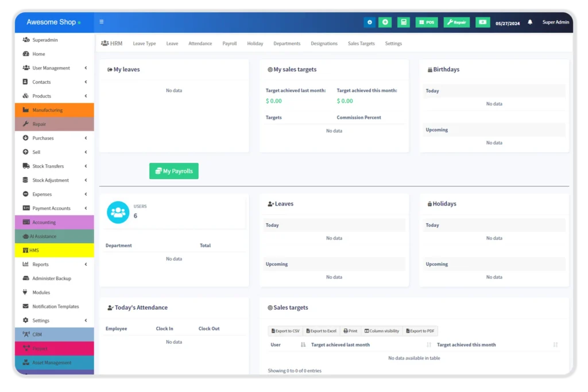Open the Payroll tab
The height and width of the screenshot is (392, 588).
pos(230,44)
